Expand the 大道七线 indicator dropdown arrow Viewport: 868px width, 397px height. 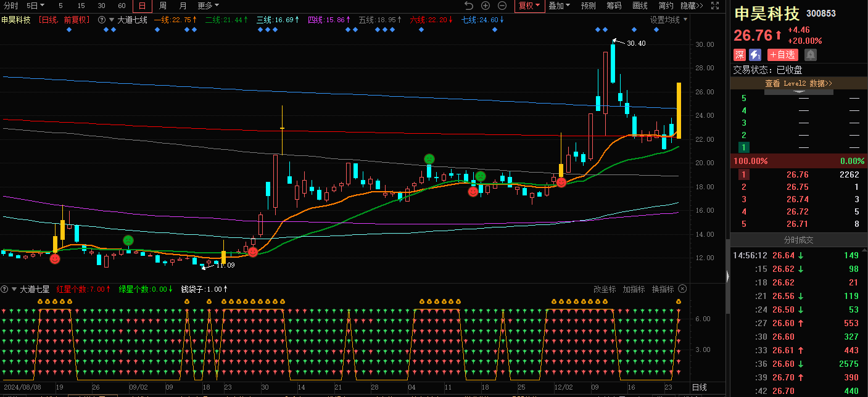tap(112, 20)
